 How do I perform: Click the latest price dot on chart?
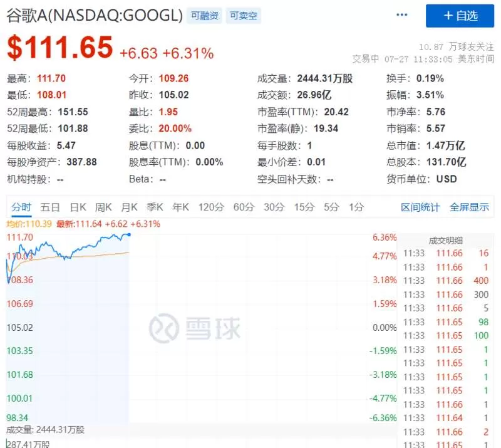coord(129,235)
